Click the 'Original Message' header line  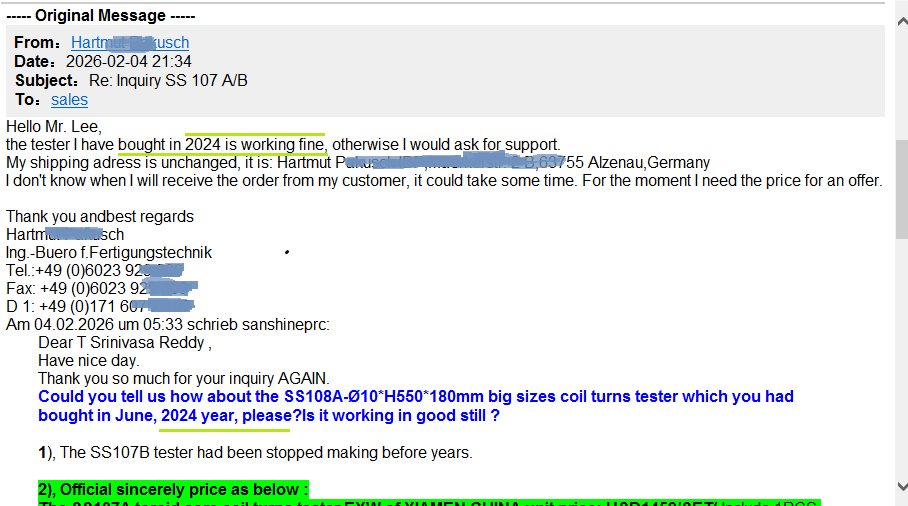point(100,16)
